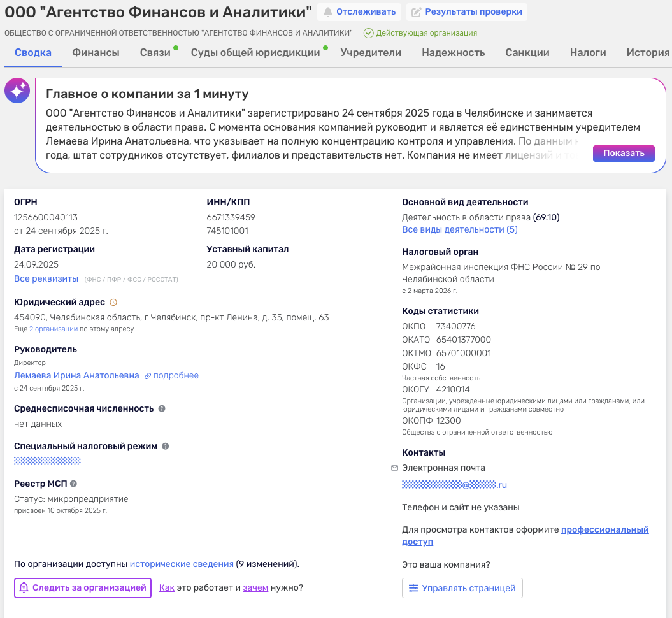Click the ОКОГУ code 4210014
This screenshot has height=618, width=672.
[453, 389]
